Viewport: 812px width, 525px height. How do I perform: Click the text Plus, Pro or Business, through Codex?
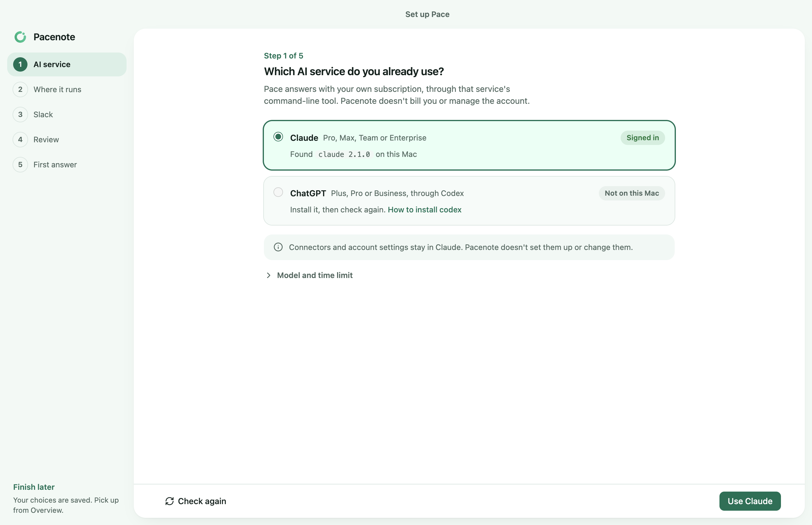pos(397,193)
